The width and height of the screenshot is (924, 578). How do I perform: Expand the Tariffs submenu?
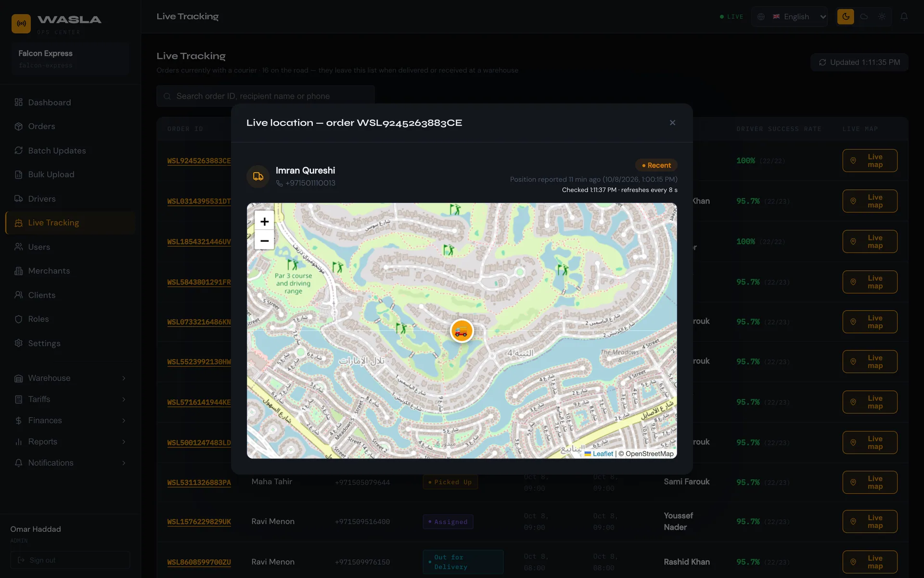(x=70, y=399)
